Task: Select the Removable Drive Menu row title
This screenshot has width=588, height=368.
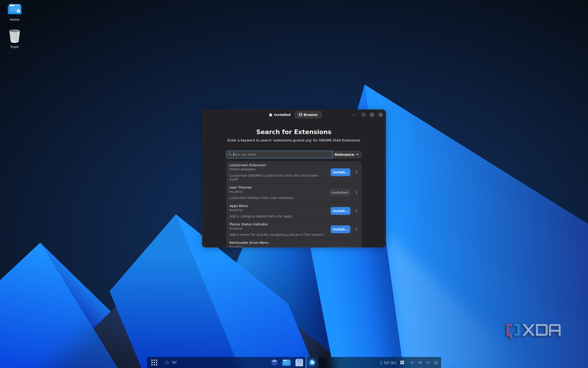Action: [x=249, y=242]
